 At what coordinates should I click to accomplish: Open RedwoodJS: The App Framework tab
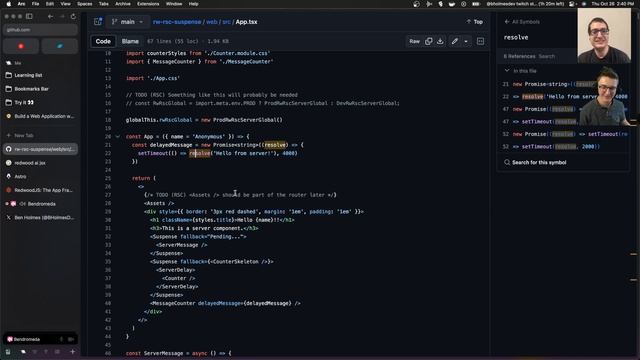pos(40,190)
